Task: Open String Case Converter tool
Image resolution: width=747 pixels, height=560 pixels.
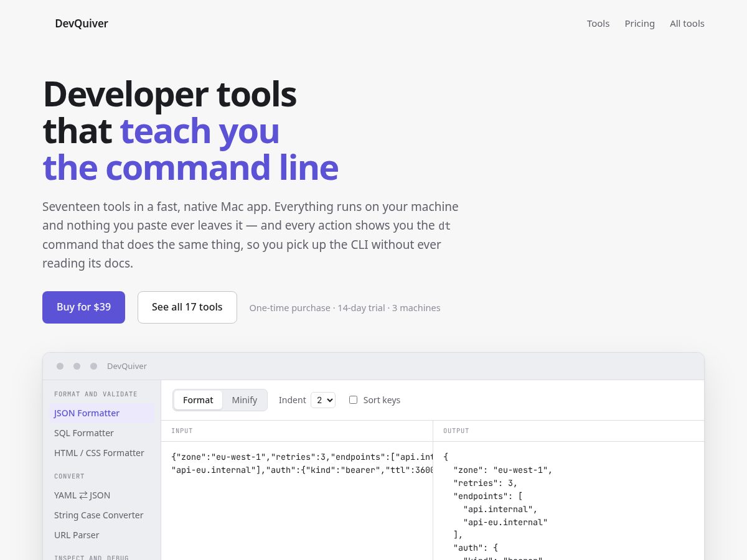Action: (x=102, y=515)
